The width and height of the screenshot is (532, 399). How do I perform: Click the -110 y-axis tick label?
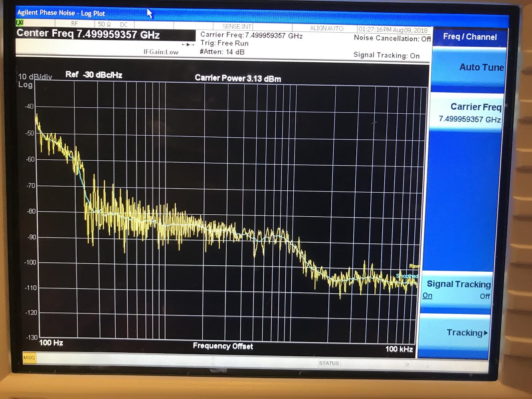30,288
